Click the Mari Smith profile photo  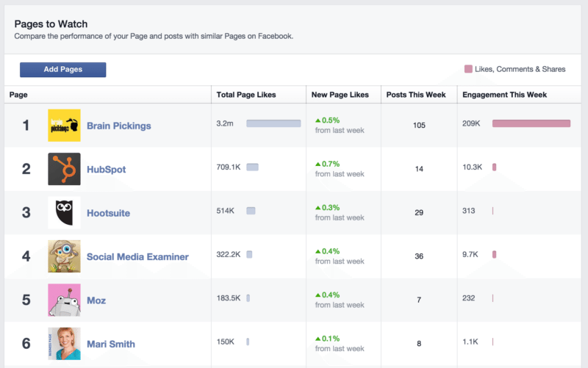(x=64, y=344)
